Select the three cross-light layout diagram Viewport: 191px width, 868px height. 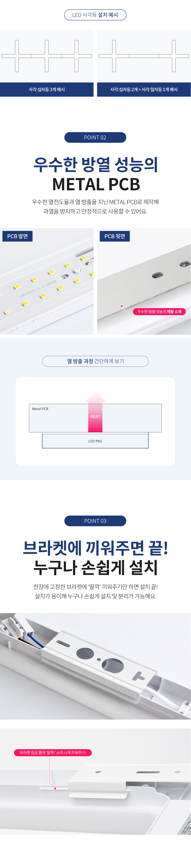click(47, 56)
